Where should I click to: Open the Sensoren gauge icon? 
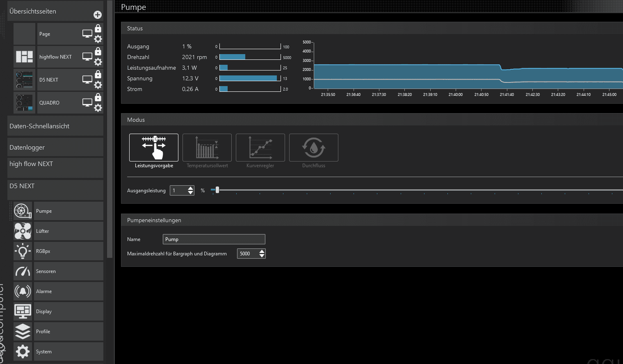point(23,271)
